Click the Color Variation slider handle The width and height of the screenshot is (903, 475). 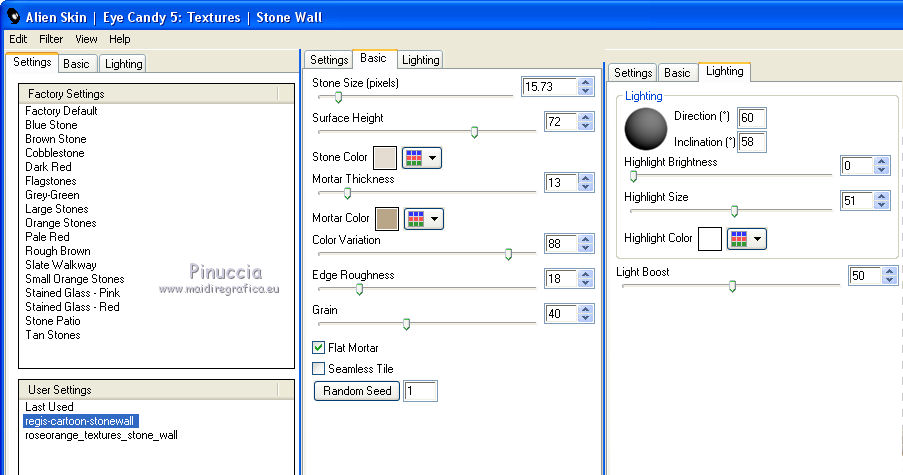[x=508, y=254]
